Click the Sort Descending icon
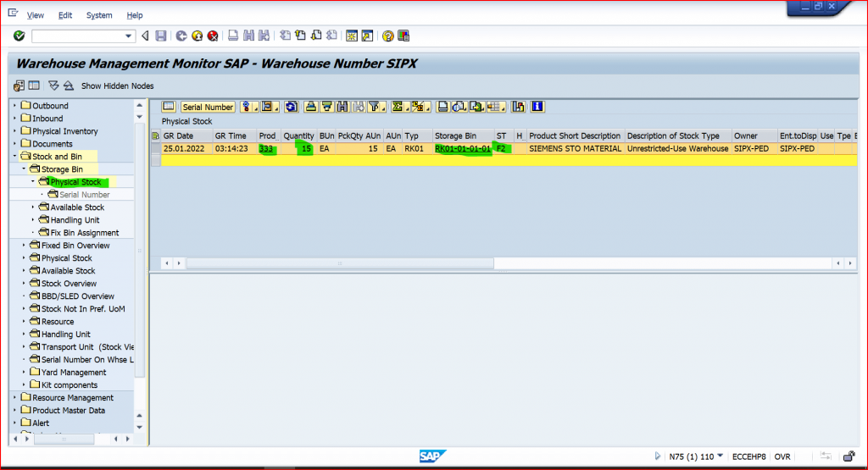 [326, 107]
